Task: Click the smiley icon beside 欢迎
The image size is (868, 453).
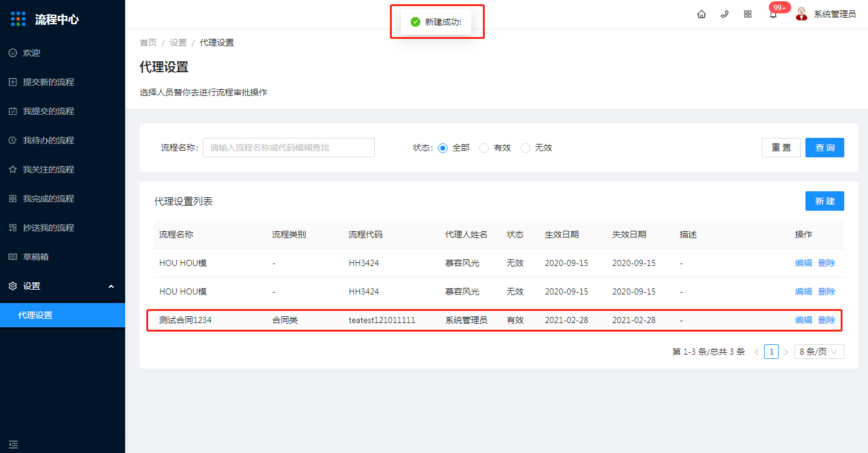Action: click(x=13, y=53)
